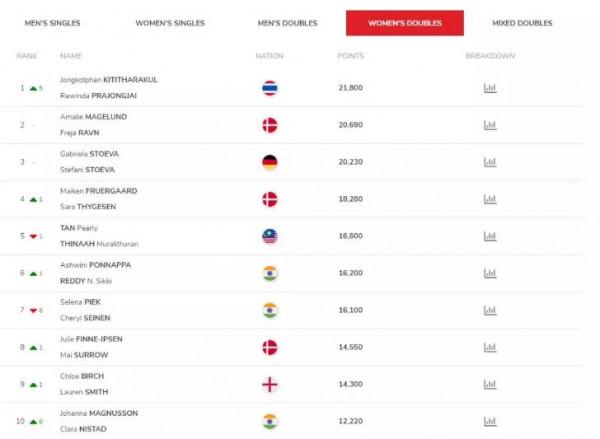Show breakdown chart for the Stoeva pair
Image resolution: width=600 pixels, height=439 pixels.
point(490,162)
